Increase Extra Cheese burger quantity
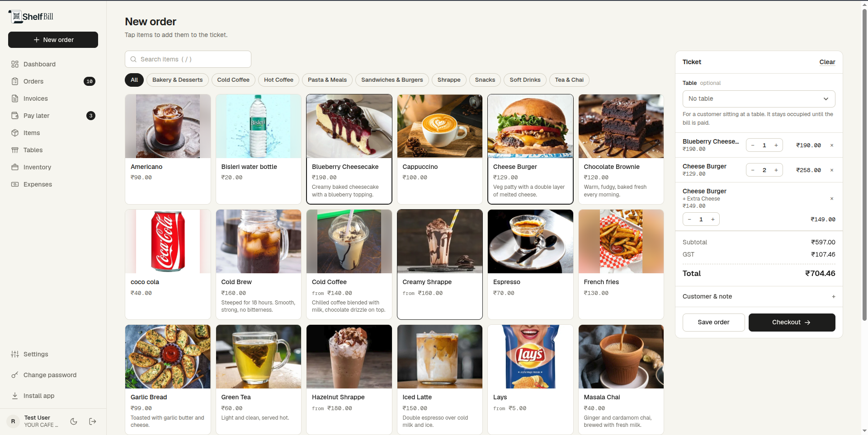The image size is (868, 435). [713, 220]
